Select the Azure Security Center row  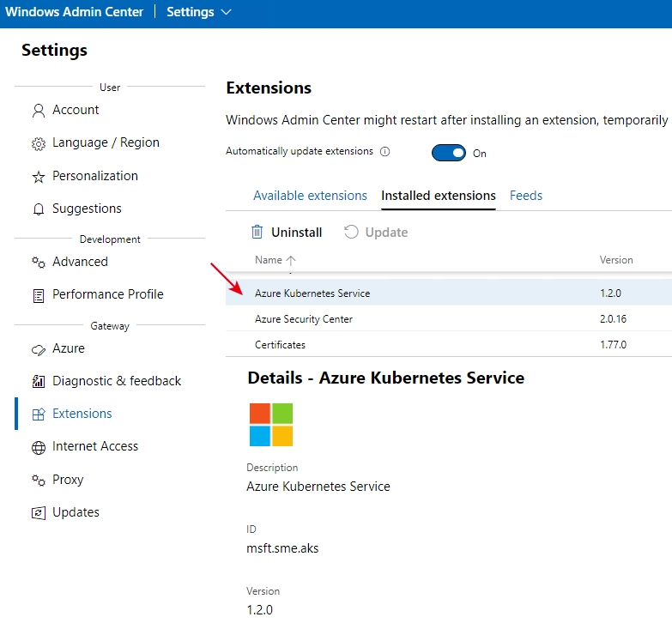[448, 318]
